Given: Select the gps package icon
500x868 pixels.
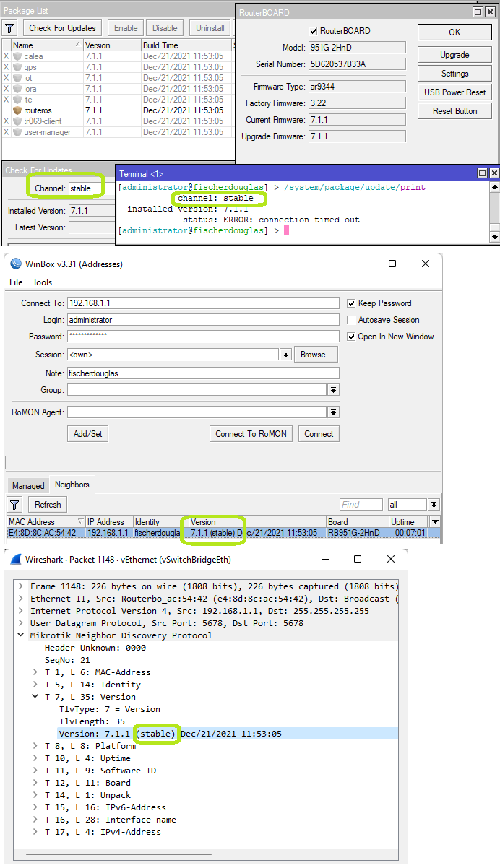Looking at the screenshot, I should pyautogui.click(x=17, y=67).
